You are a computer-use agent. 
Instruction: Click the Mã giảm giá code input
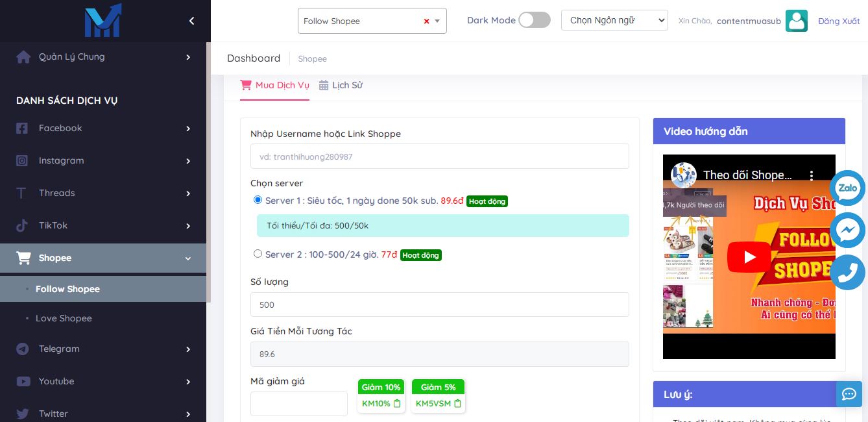tap(299, 404)
